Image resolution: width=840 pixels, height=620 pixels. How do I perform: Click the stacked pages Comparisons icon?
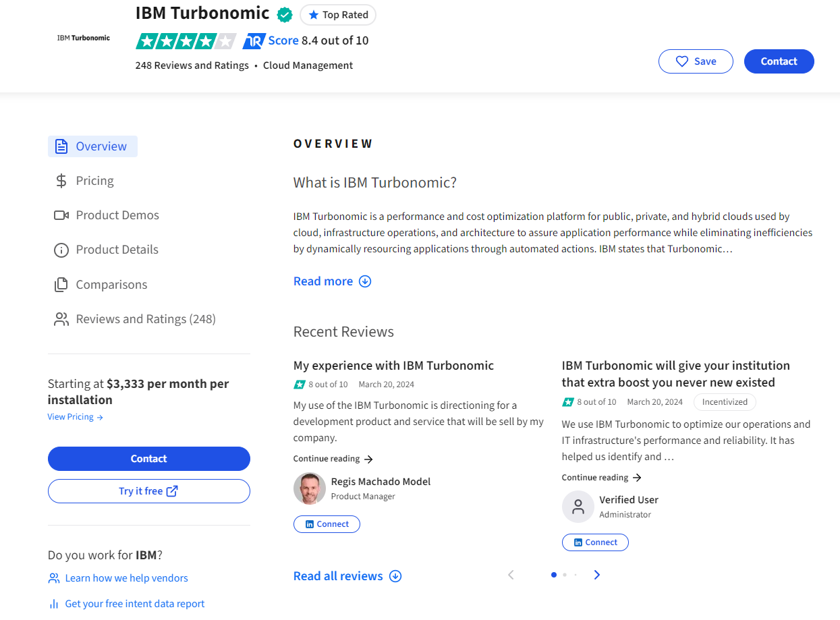(61, 285)
